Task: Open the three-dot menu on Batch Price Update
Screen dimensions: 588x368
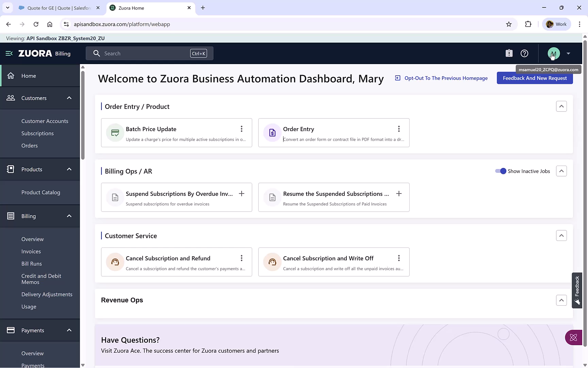Action: [x=242, y=129]
